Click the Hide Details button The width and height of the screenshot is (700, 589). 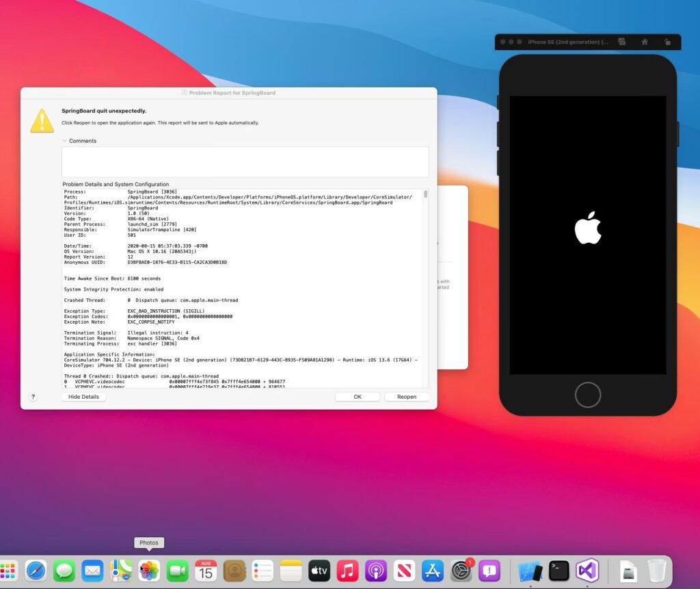(83, 397)
